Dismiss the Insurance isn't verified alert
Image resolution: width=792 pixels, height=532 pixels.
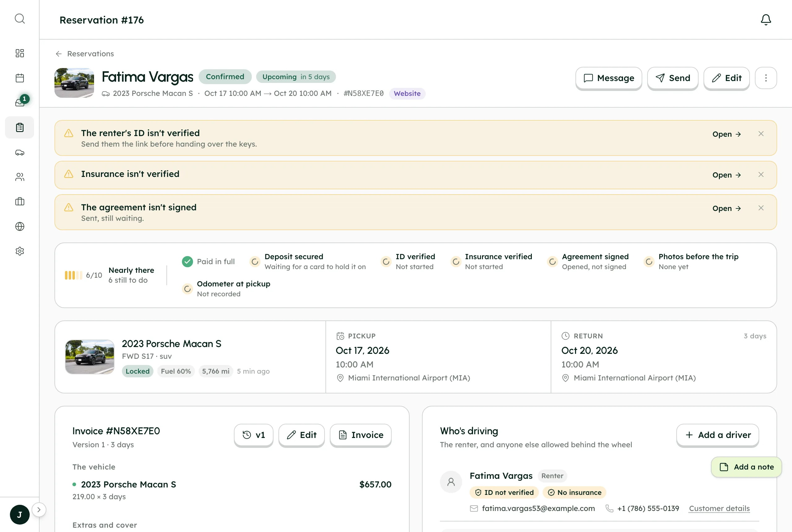[x=761, y=174]
